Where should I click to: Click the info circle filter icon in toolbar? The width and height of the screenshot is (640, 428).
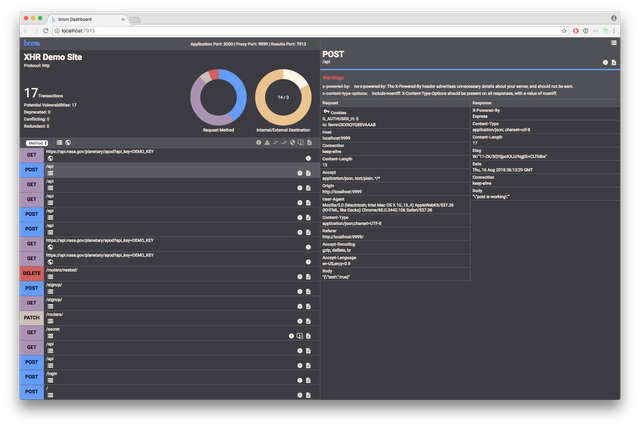[258, 142]
